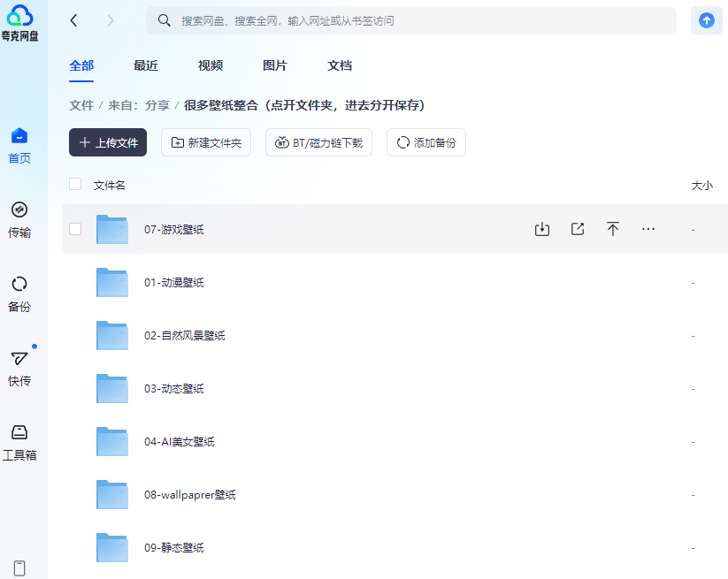Click the 07-游戏壁纸 folder icon
The height and width of the screenshot is (579, 728).
tap(112, 229)
